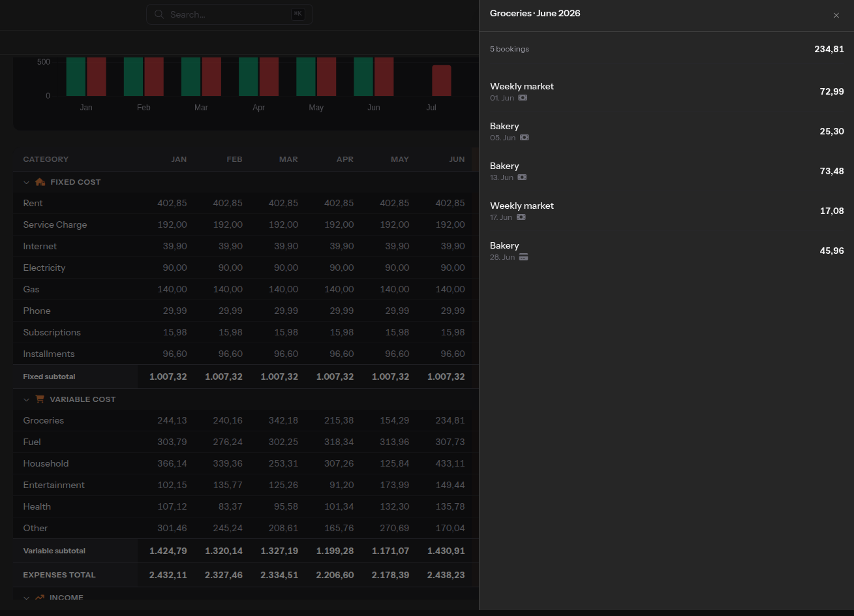Select the Health row label
The width and height of the screenshot is (854, 616).
click(37, 506)
